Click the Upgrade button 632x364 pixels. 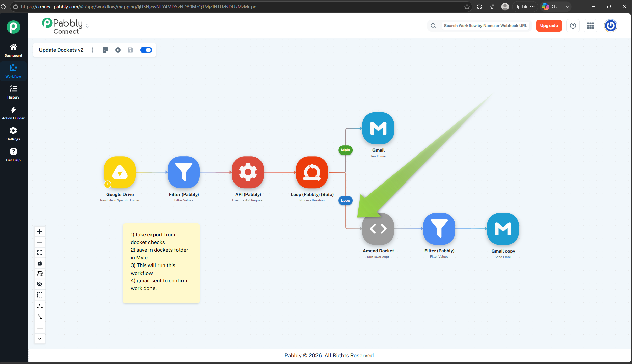point(549,26)
